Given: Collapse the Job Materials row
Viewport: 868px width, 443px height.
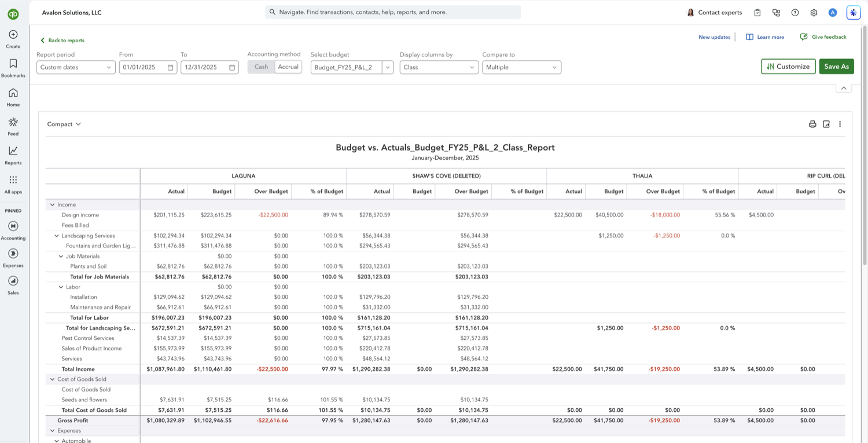Looking at the screenshot, I should click(x=61, y=256).
